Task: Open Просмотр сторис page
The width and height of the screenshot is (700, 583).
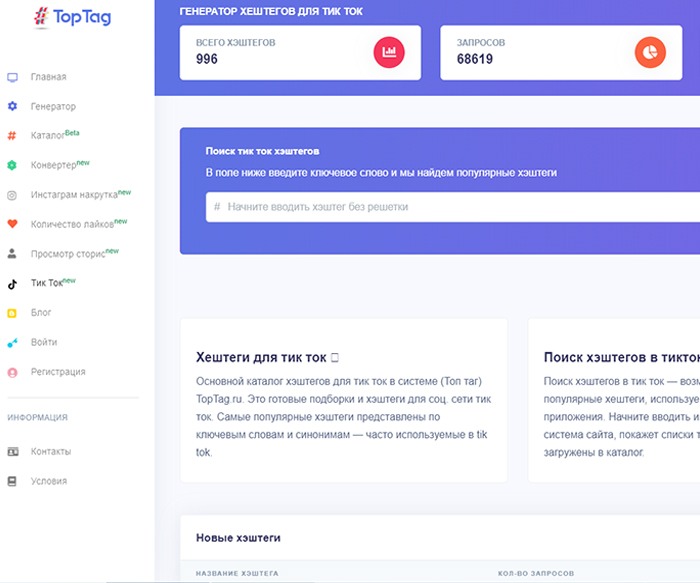Action: point(75,253)
